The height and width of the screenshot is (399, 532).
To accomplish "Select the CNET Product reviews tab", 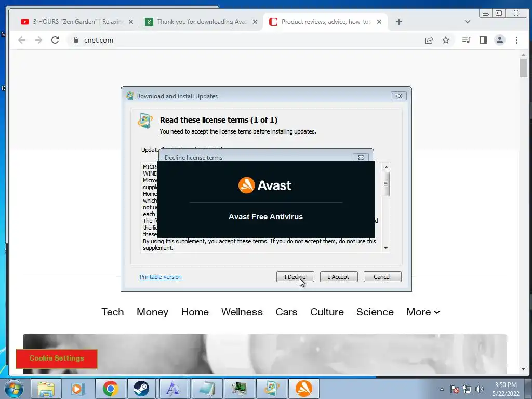I will (325, 22).
